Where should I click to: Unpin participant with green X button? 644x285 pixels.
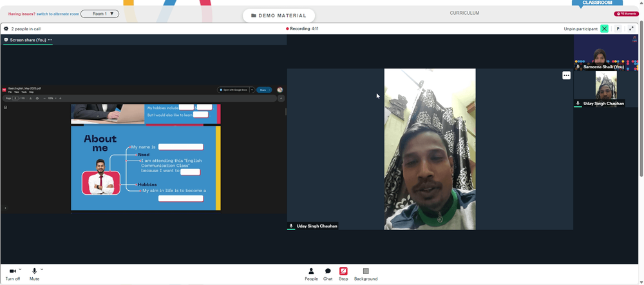[604, 29]
